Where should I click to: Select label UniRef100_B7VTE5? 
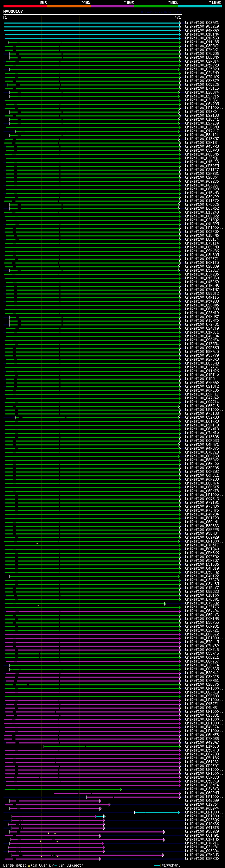pos(202,89)
